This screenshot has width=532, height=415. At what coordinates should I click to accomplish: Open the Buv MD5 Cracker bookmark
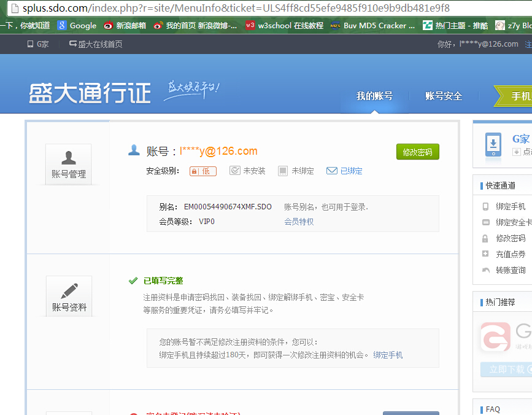coord(372,25)
